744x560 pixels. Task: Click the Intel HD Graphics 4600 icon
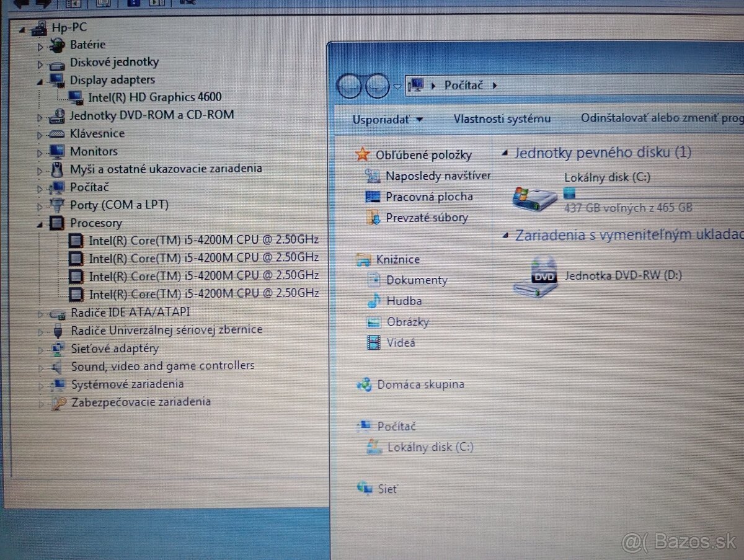click(x=76, y=97)
